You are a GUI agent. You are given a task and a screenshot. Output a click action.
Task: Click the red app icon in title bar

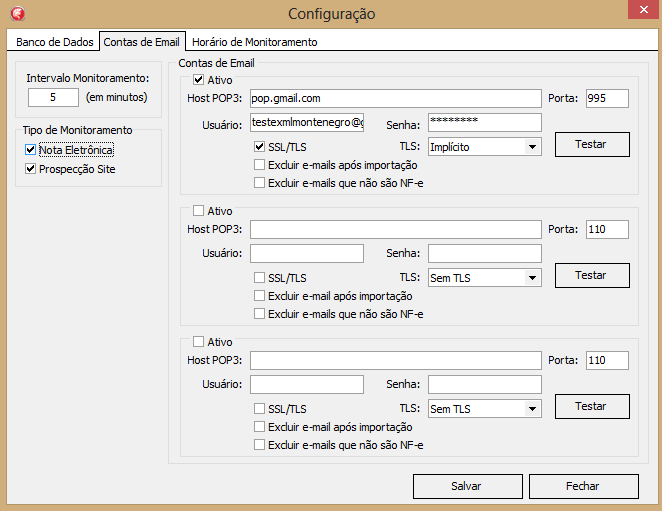pos(15,14)
